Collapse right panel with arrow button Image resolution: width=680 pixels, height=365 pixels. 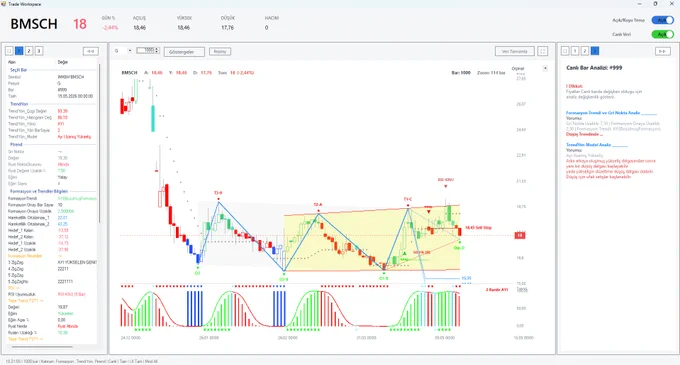point(662,51)
